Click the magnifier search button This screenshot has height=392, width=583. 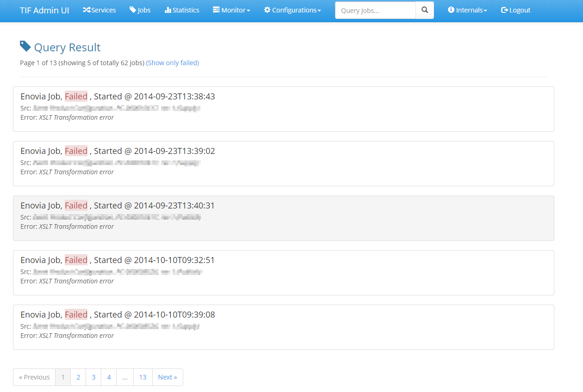(425, 10)
